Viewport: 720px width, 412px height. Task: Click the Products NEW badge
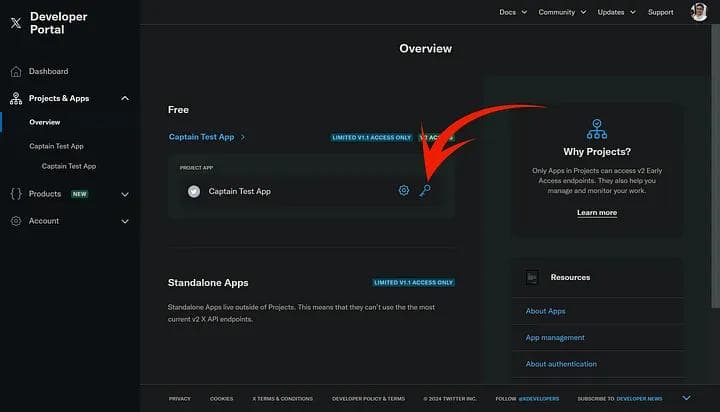[79, 194]
